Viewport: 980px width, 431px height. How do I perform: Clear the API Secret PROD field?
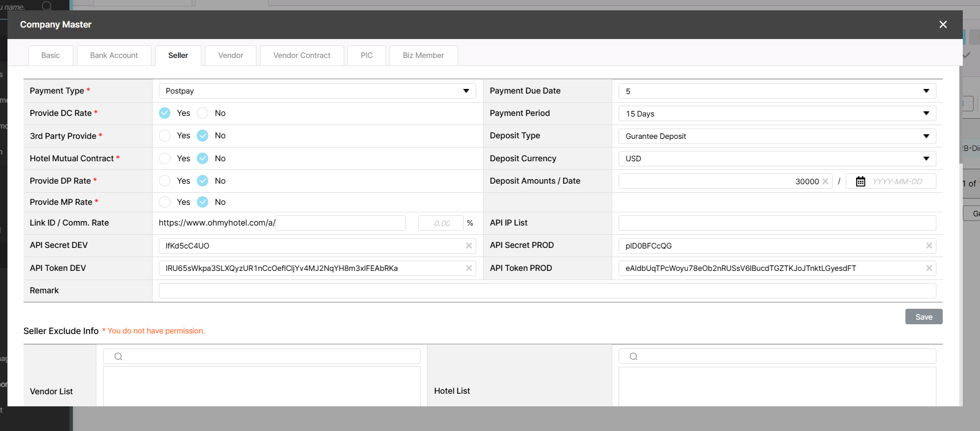point(929,246)
